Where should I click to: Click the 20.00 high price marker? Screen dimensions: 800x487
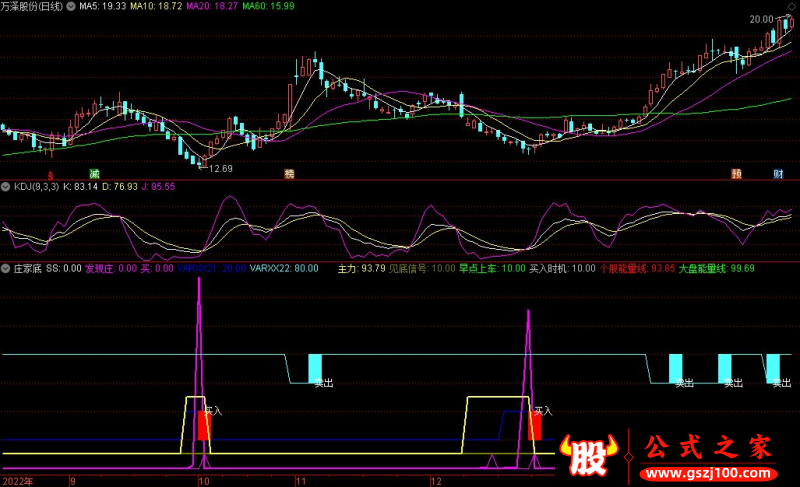click(x=763, y=19)
